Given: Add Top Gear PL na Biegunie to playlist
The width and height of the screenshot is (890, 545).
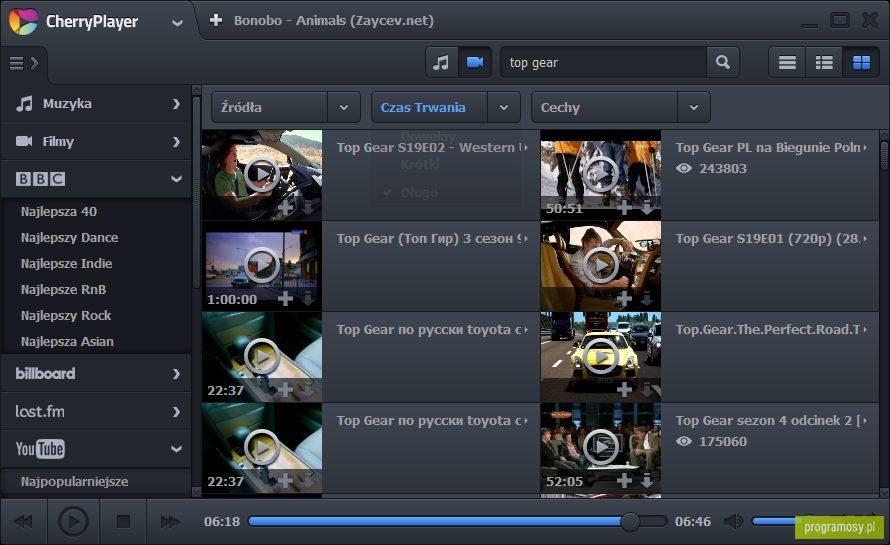Looking at the screenshot, I should tap(624, 207).
